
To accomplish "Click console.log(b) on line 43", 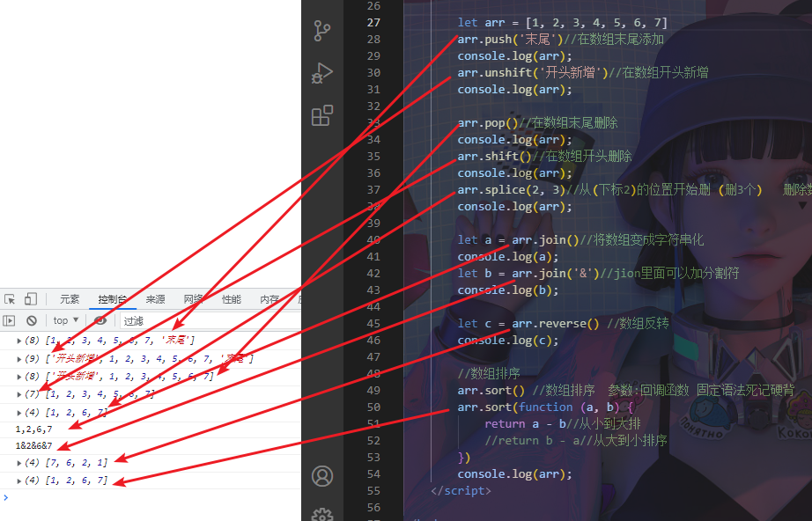I will pyautogui.click(x=508, y=290).
